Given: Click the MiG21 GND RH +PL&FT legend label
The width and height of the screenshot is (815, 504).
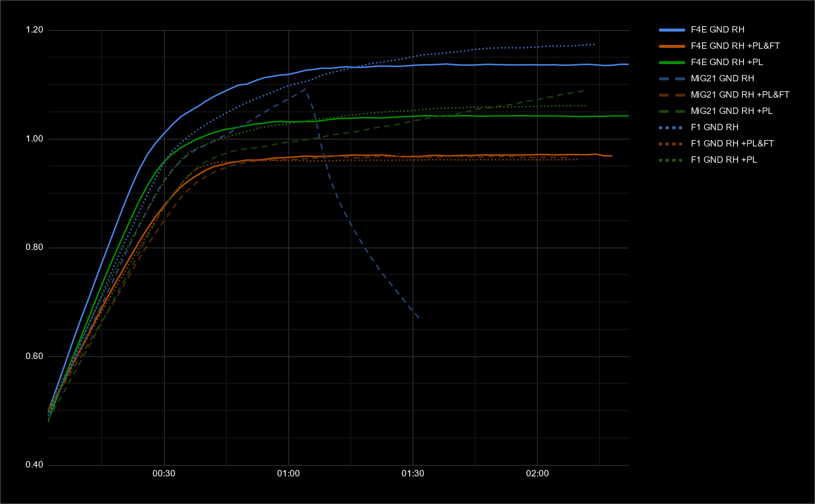Looking at the screenshot, I should pos(740,95).
